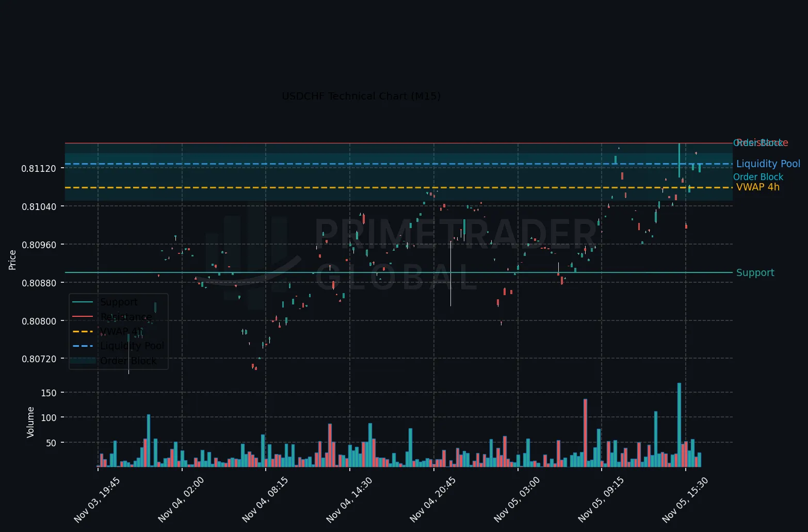This screenshot has width=808, height=532.
Task: Click the Resistance entry text in the legend
Action: [126, 317]
